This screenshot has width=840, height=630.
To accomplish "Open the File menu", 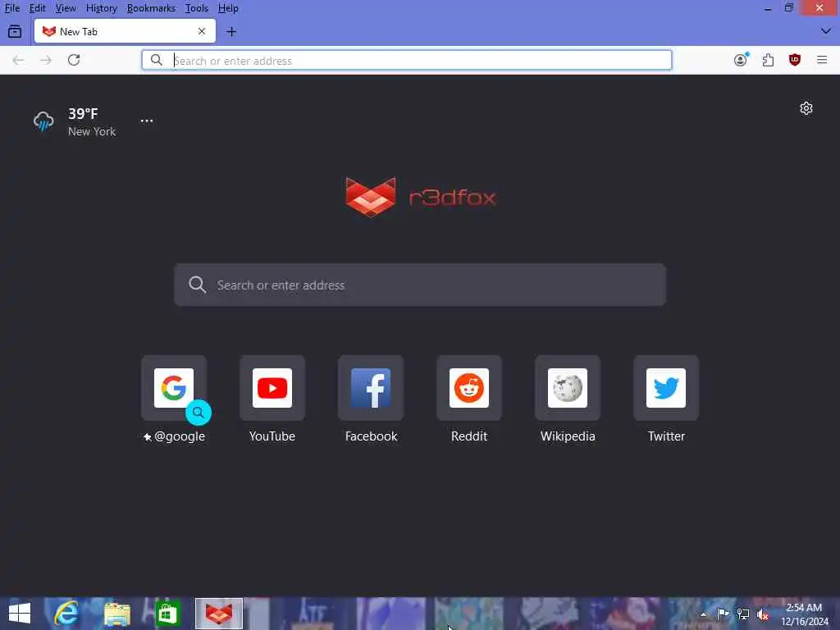I will (11, 8).
